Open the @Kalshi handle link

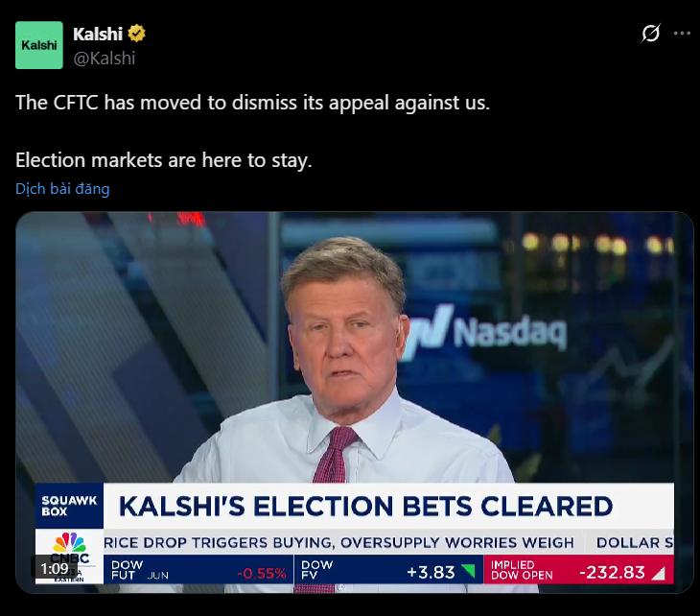pos(104,58)
